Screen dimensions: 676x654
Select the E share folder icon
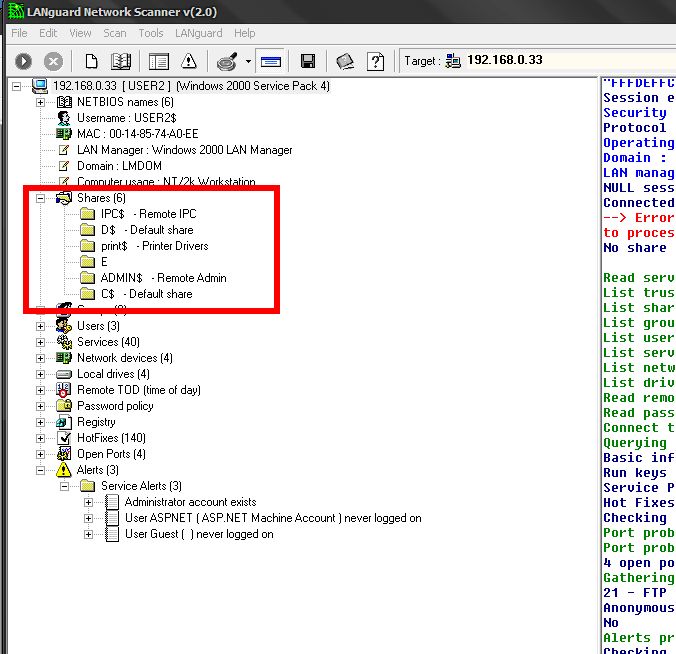pos(88,261)
